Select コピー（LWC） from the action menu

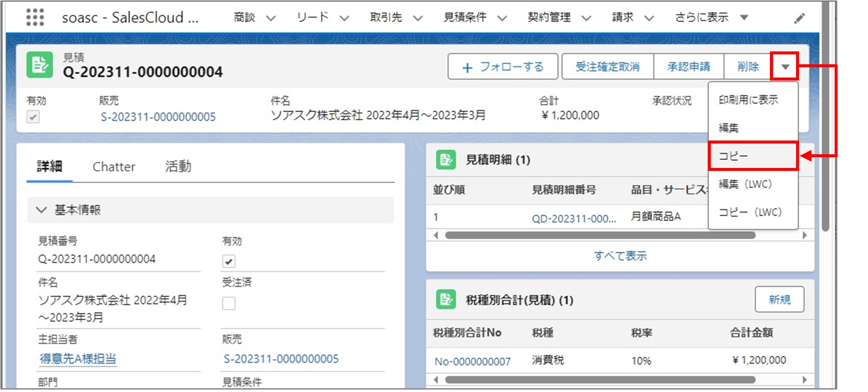point(753,212)
